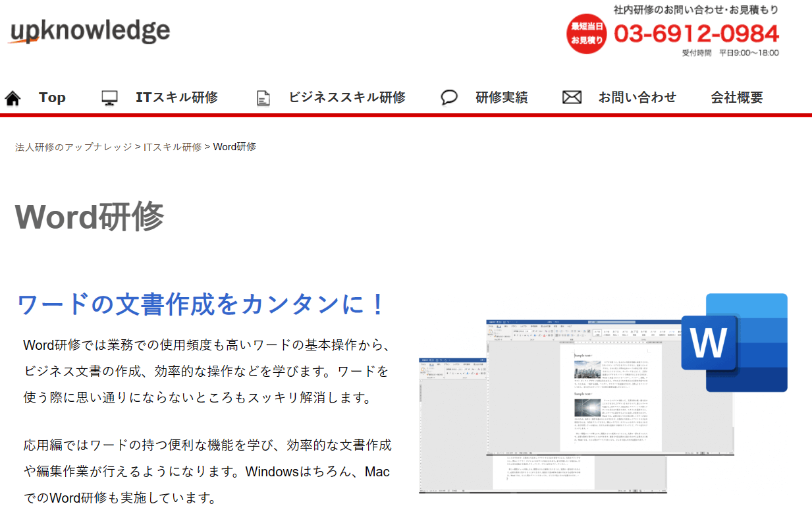Click the 法人研修のアップナレッジ breadcrumb link

(74, 147)
